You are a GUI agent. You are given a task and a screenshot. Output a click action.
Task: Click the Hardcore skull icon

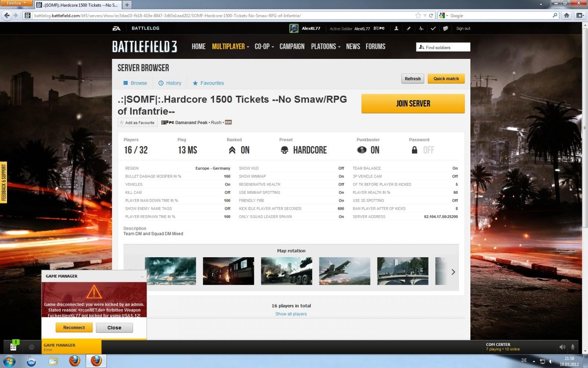[284, 150]
